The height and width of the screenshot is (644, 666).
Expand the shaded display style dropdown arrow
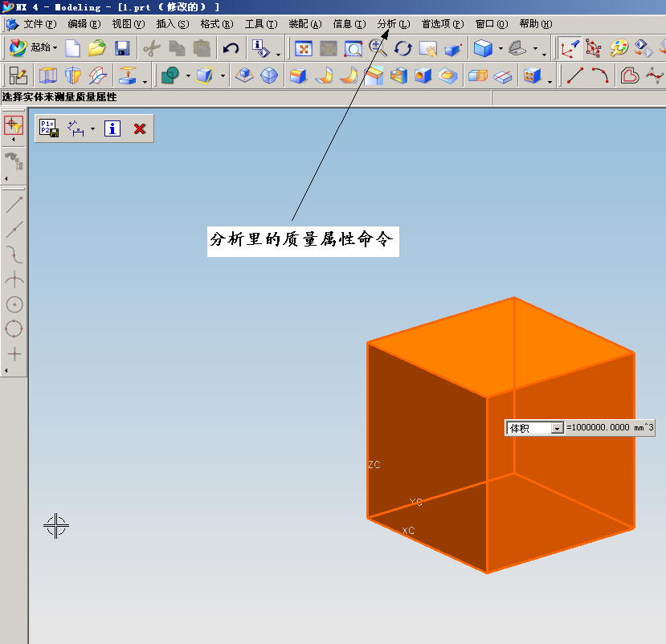(x=501, y=48)
